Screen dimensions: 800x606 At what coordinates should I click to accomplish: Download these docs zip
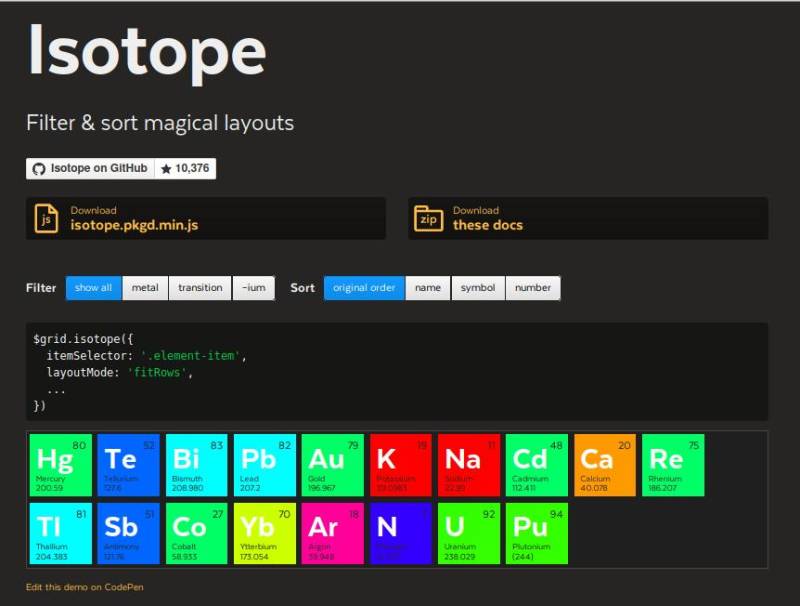point(588,218)
